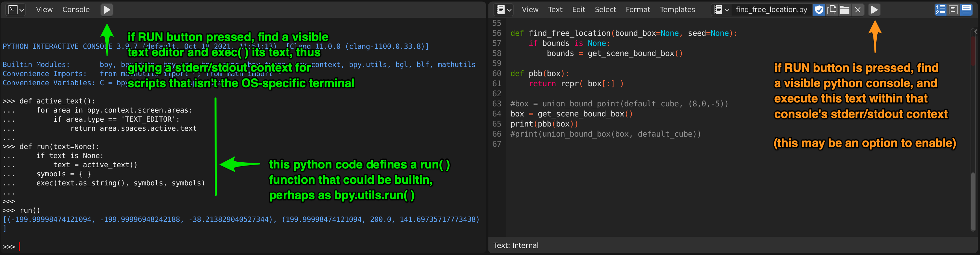Click the console header Run button
Viewport: 980px width, 255px height.
click(x=107, y=9)
